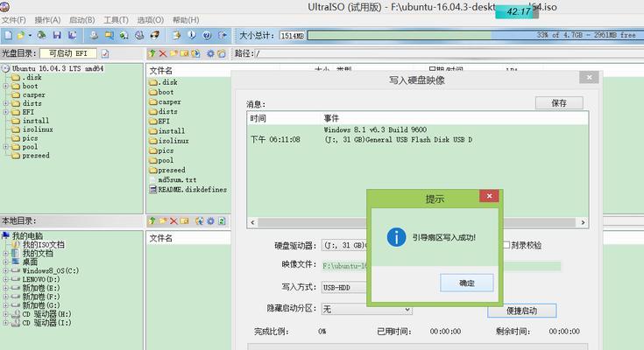Select README.diskdefines in the file list
This screenshot has width=644, height=350.
tap(188, 190)
